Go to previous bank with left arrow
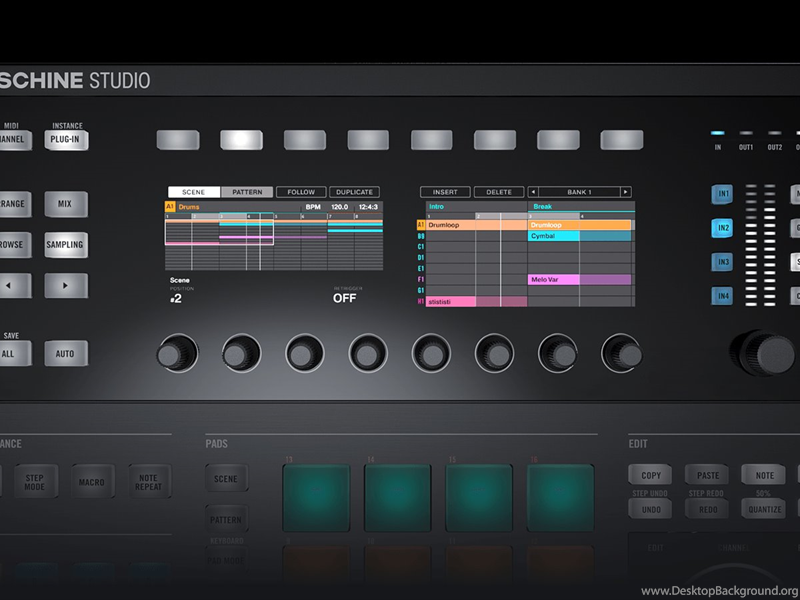Viewport: 800px width, 600px height. coord(533,192)
